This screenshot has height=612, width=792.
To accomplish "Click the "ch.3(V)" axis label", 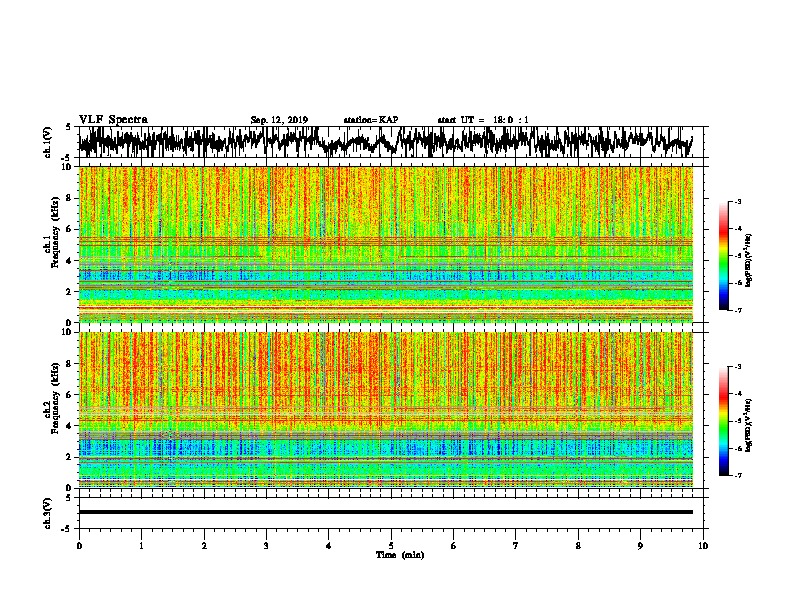I will pyautogui.click(x=48, y=513).
